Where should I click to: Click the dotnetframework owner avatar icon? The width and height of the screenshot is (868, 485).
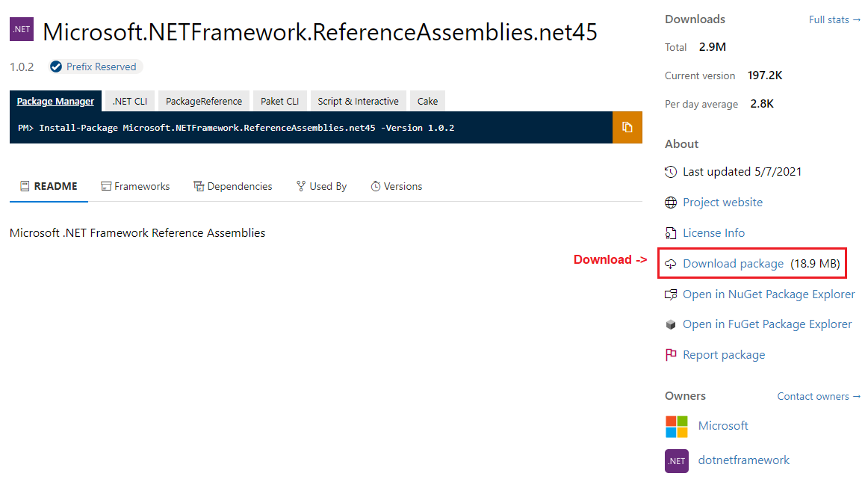point(677,460)
